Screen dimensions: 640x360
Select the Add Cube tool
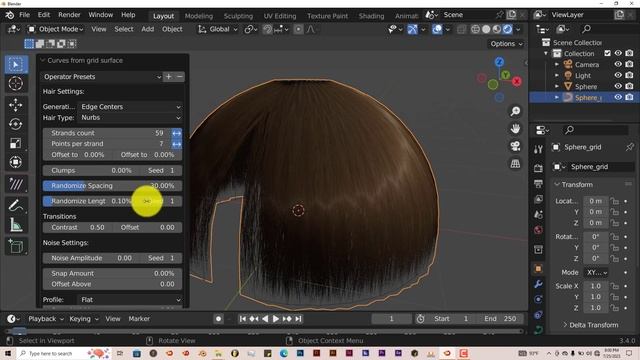tap(16, 247)
